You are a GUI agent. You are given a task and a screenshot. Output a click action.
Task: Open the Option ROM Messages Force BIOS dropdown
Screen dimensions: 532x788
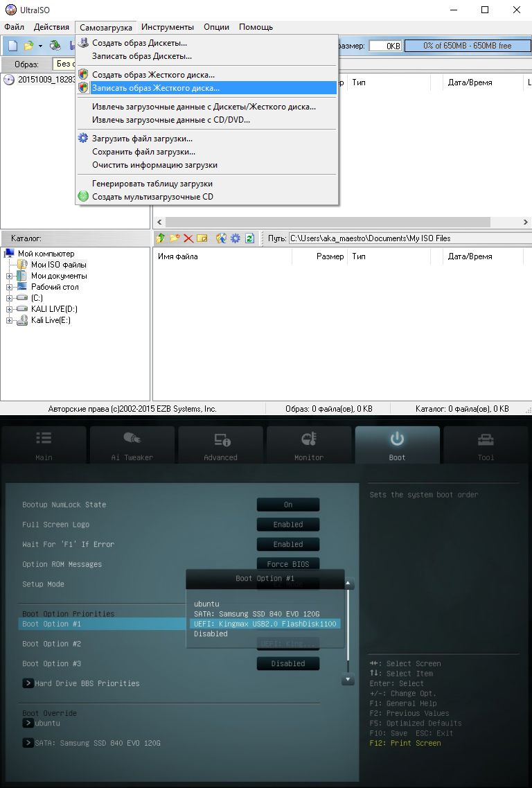point(288,564)
